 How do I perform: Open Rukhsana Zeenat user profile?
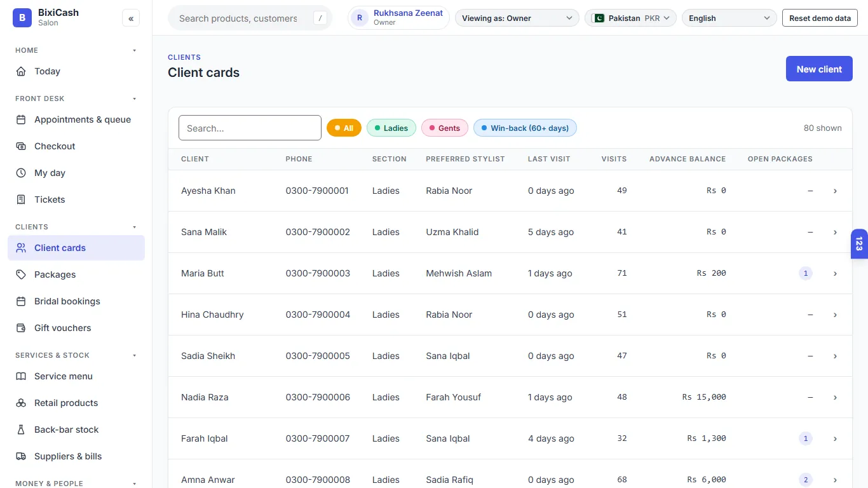[398, 18]
